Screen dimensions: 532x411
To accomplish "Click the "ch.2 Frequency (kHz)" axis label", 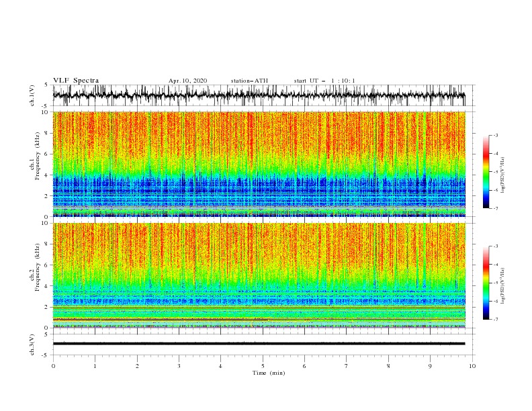I will tap(35, 275).
